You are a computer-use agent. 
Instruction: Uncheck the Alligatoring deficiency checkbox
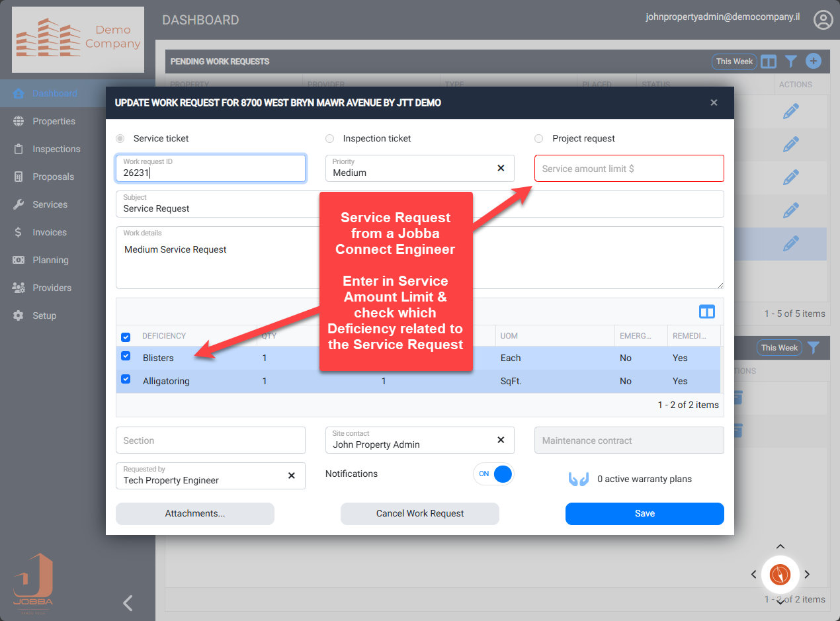click(126, 380)
